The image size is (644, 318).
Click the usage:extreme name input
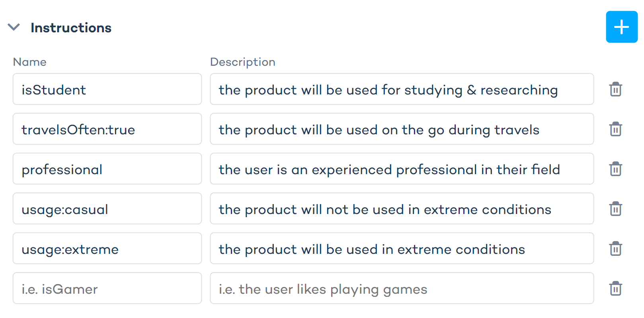pyautogui.click(x=107, y=249)
